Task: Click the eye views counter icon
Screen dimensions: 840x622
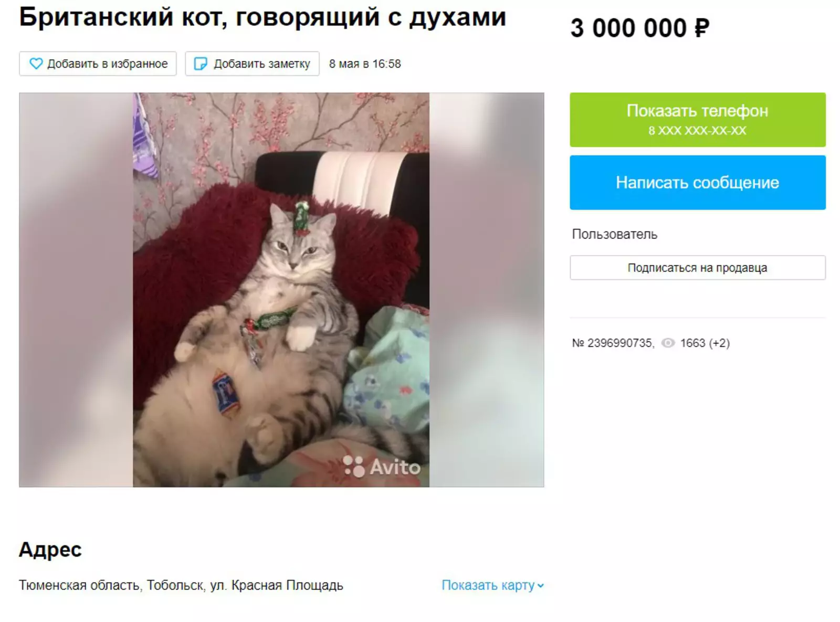Action: coord(668,343)
